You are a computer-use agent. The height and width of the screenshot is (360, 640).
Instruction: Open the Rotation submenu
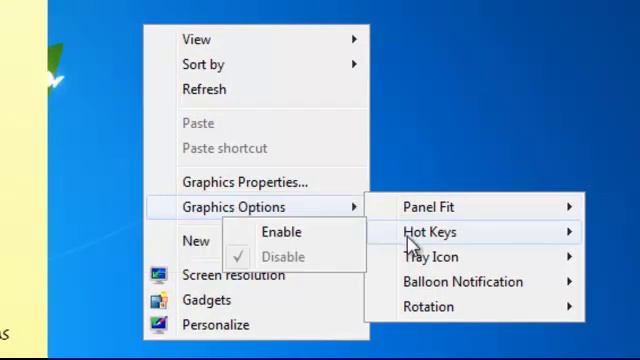click(475, 307)
